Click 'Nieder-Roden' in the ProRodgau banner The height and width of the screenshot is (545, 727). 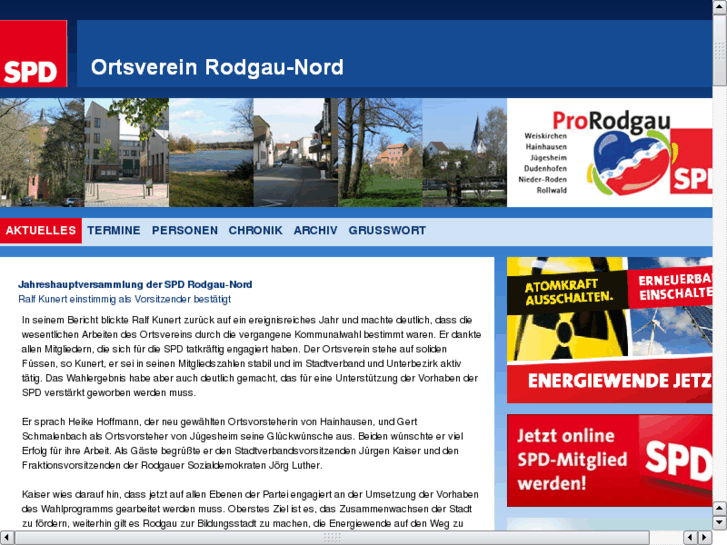(542, 179)
